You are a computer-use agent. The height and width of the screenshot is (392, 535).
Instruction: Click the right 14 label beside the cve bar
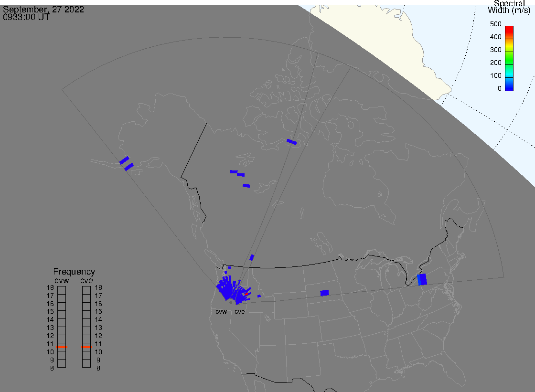pos(98,320)
